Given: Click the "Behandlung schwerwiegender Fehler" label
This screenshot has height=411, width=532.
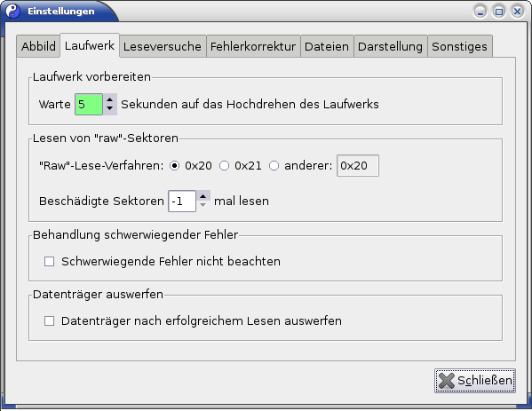Looking at the screenshot, I should [x=135, y=234].
